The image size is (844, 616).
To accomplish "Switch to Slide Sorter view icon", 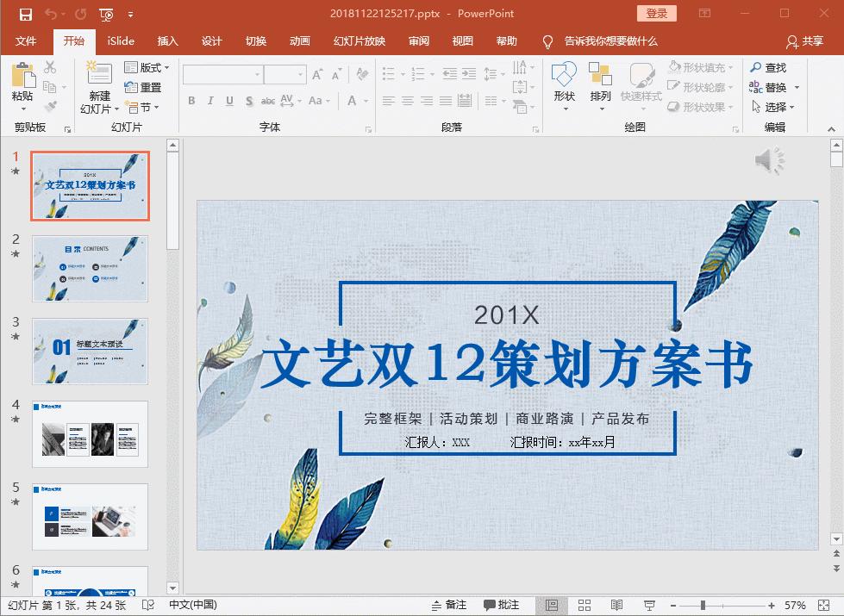I will point(585,603).
